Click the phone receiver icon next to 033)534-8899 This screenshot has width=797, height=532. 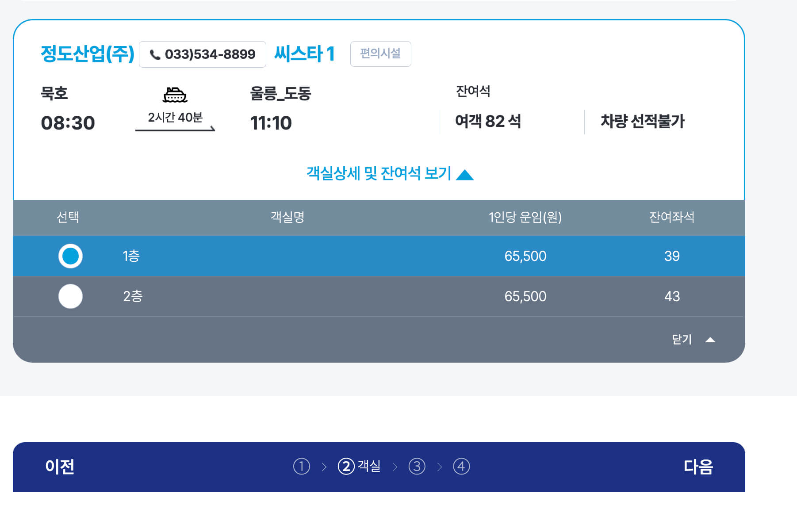tap(154, 54)
